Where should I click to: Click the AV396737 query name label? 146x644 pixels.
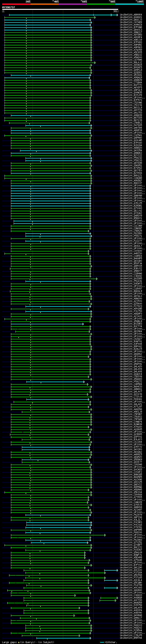coord(8,8)
